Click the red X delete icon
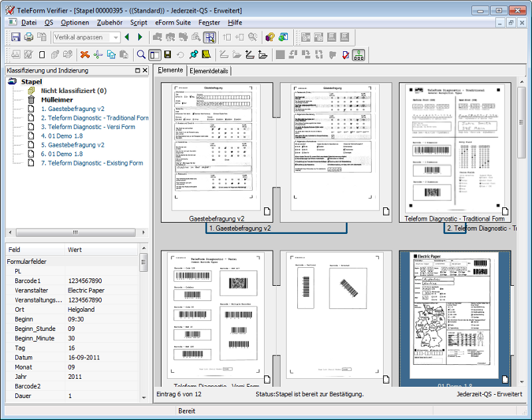 (x=84, y=55)
